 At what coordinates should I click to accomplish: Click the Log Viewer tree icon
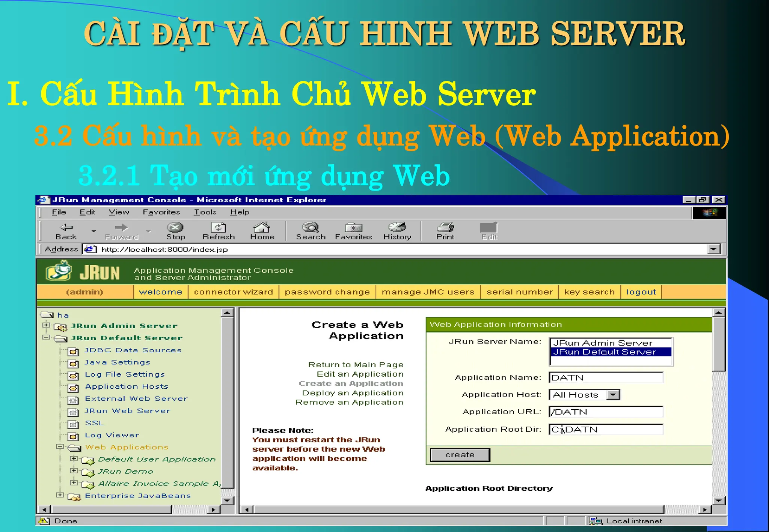pos(73,436)
